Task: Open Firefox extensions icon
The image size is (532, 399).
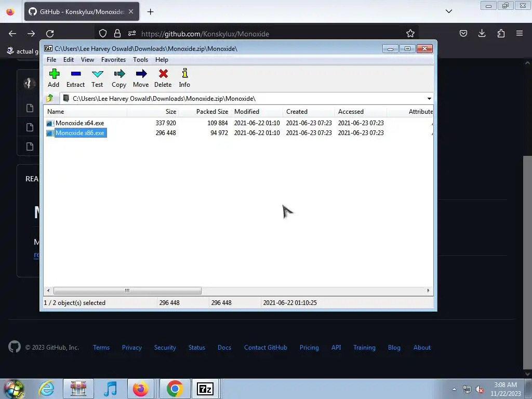Action: 501,33
